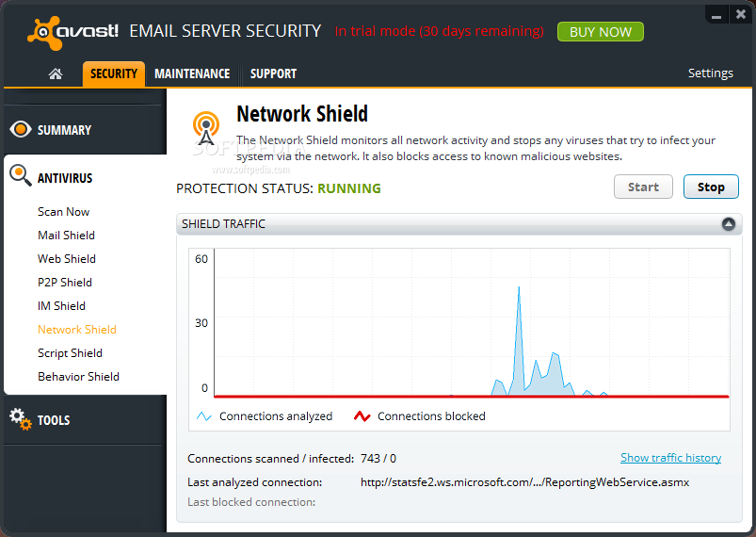
Task: Go to the home icon tab
Action: coord(56,73)
